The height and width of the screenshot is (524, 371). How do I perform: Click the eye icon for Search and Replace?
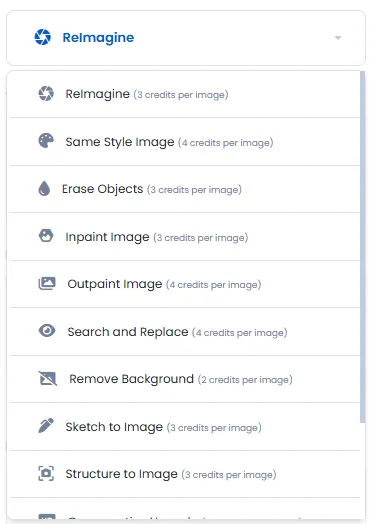47,331
